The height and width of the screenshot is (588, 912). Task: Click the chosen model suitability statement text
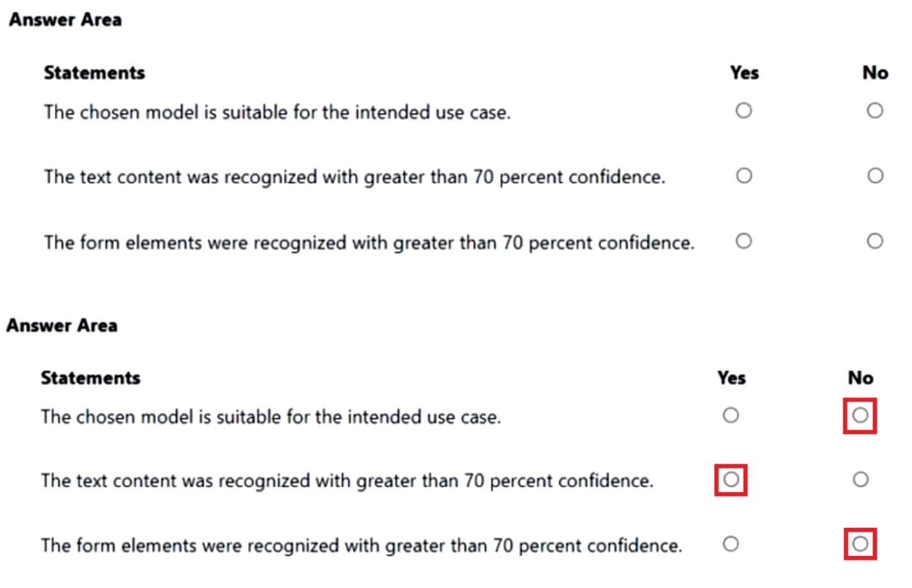[277, 112]
